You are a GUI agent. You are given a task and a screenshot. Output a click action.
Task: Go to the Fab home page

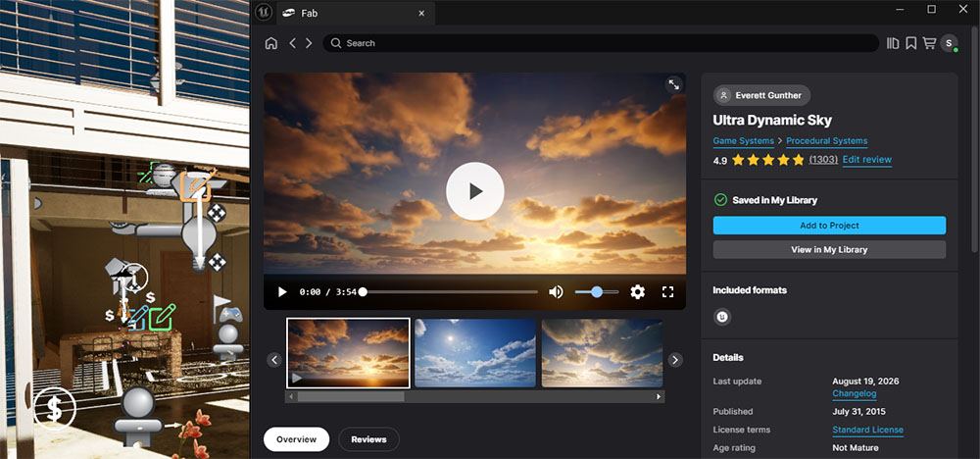(x=271, y=43)
